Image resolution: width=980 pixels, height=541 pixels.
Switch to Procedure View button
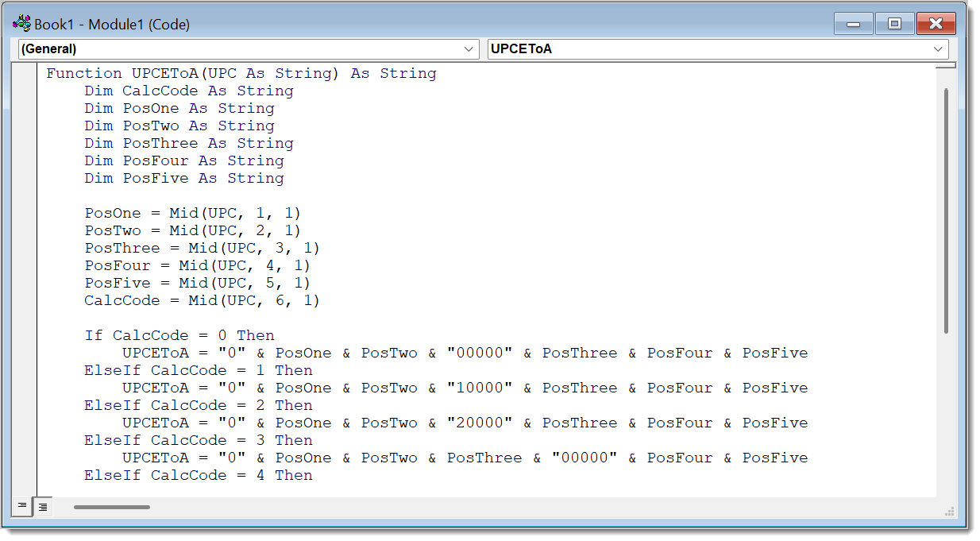(x=22, y=506)
